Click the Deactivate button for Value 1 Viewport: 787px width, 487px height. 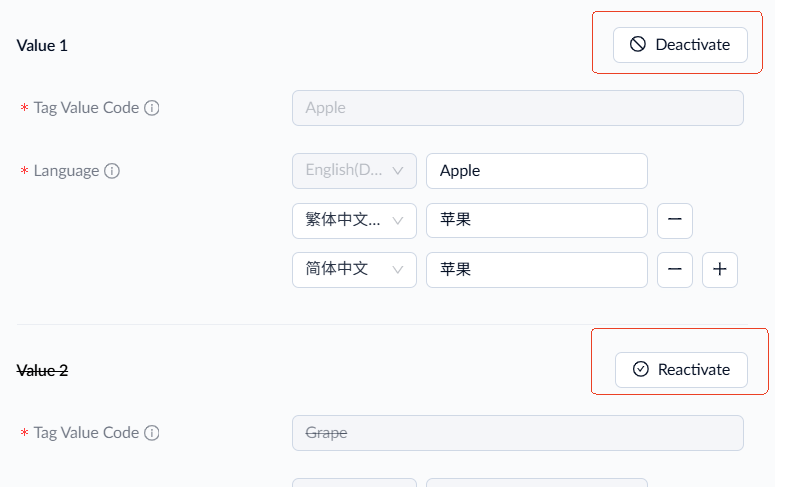tap(680, 45)
